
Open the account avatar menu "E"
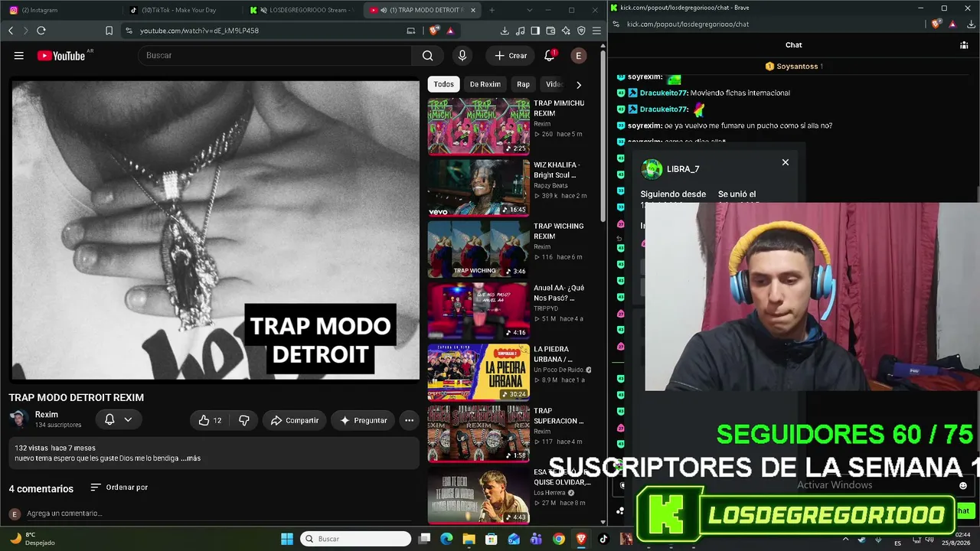click(x=579, y=56)
